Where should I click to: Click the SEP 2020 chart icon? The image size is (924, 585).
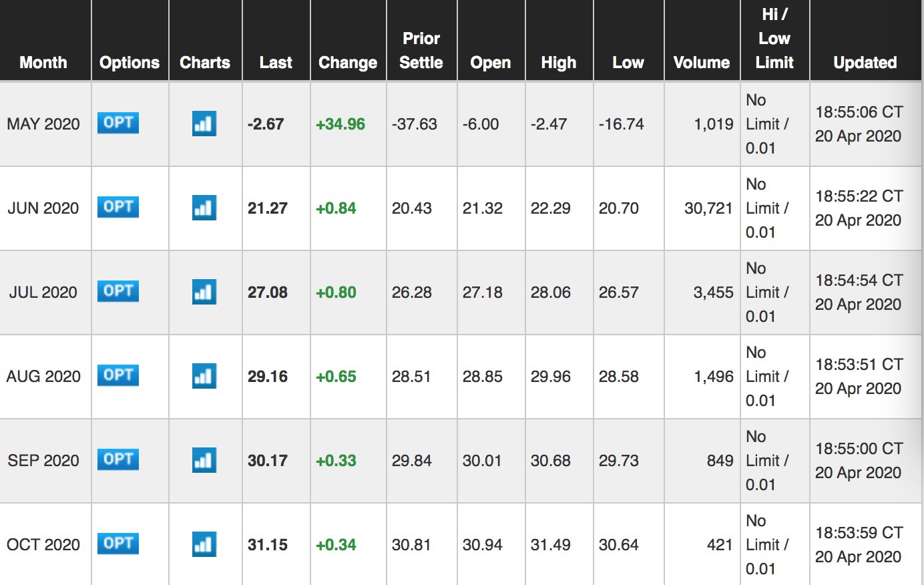[204, 460]
